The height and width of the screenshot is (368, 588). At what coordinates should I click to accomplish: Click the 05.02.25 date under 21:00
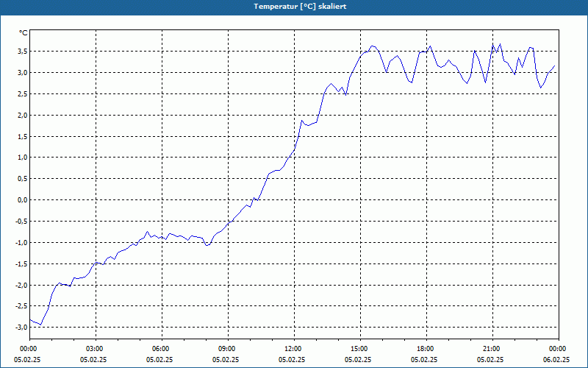click(x=490, y=359)
